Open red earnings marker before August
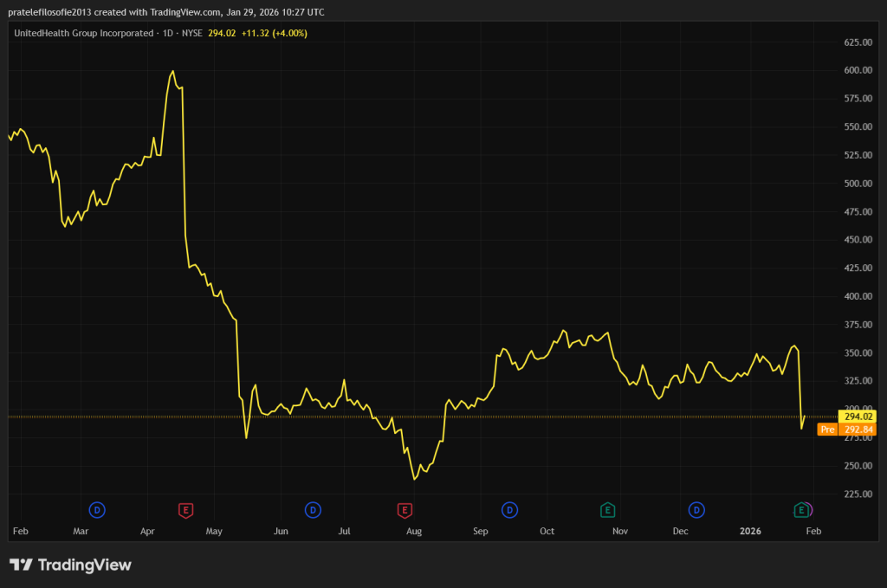The width and height of the screenshot is (887, 588). coord(404,510)
